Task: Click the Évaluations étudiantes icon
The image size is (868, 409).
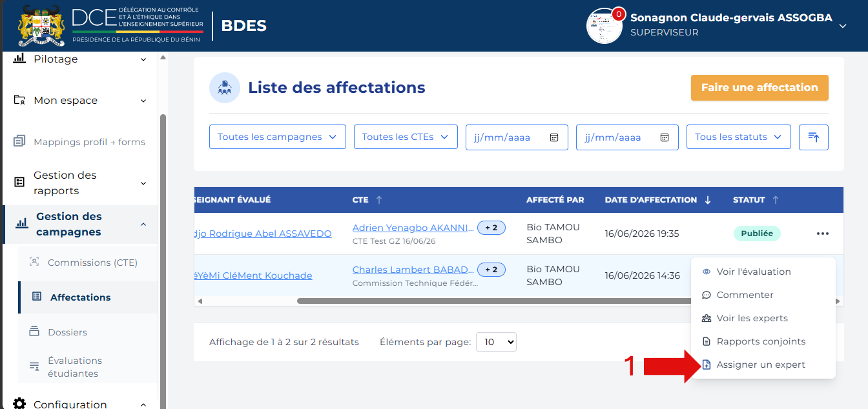Action: pos(34,366)
